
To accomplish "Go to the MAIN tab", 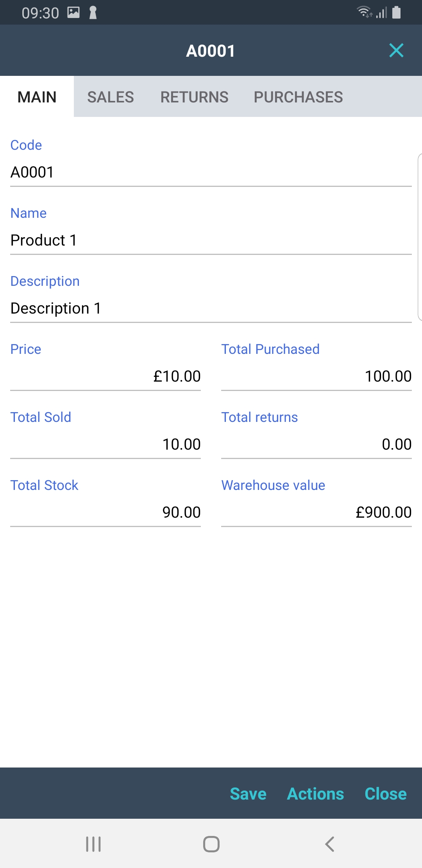I will coord(37,97).
